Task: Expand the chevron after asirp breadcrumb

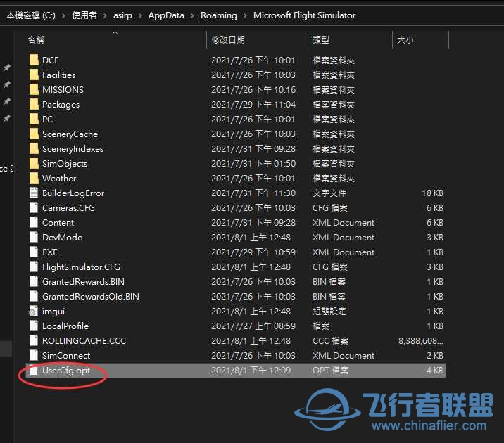Action: tap(140, 15)
